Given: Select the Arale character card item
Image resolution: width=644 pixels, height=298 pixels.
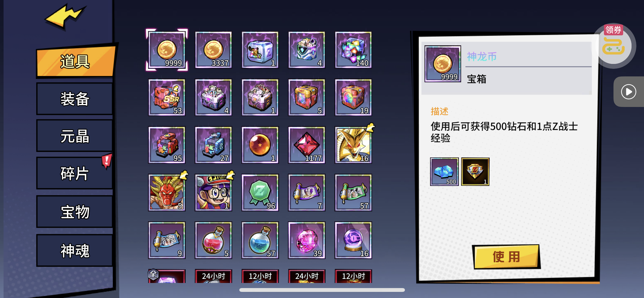Looking at the screenshot, I should 213,193.
